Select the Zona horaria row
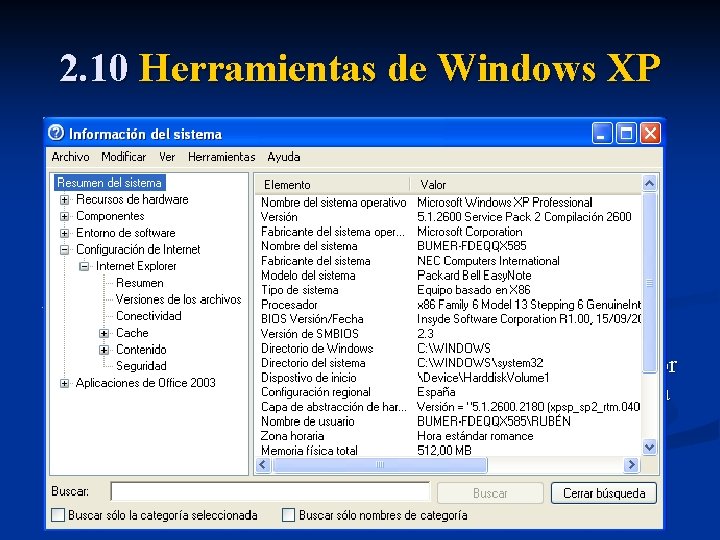This screenshot has width=720, height=540. (x=448, y=436)
